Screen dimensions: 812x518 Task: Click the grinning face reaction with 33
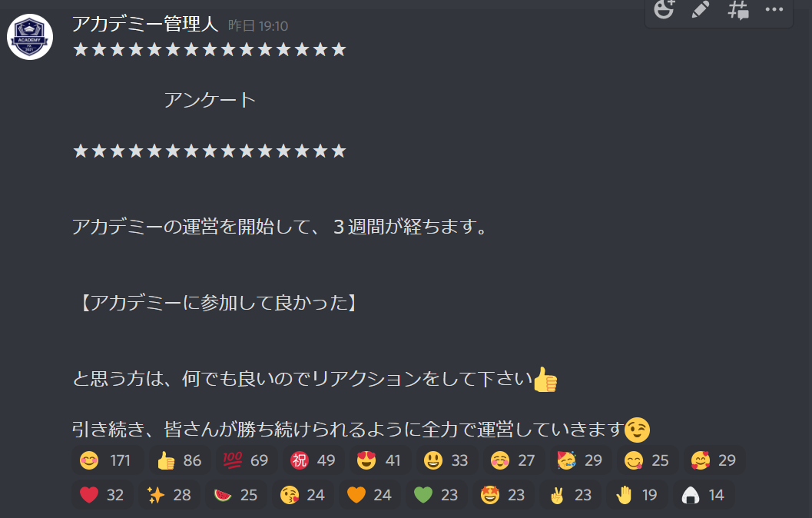tap(447, 460)
